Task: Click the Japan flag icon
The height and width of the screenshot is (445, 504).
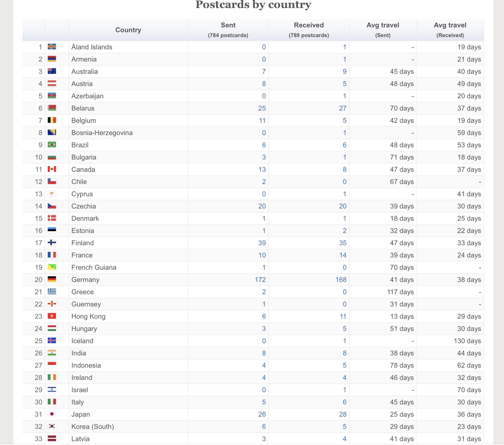Action: pos(52,414)
